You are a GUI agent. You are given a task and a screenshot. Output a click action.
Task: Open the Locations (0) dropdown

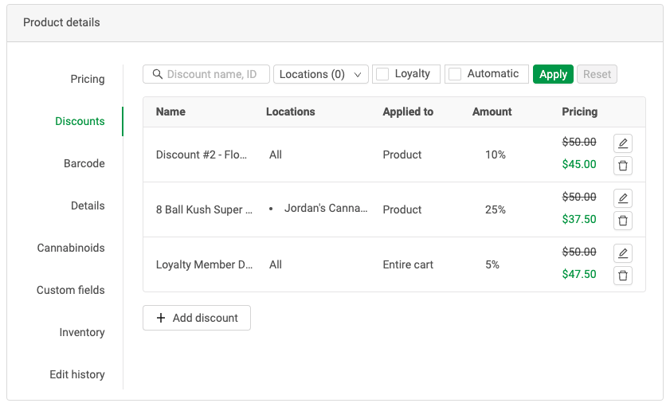tap(320, 74)
